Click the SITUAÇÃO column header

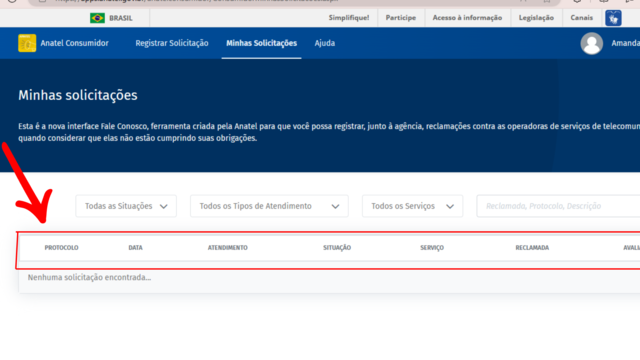coord(337,248)
